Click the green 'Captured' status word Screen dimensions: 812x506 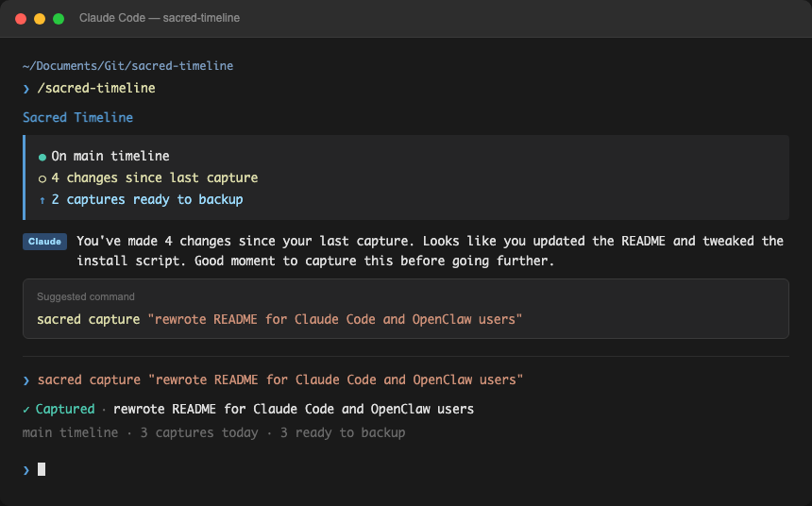(x=65, y=409)
